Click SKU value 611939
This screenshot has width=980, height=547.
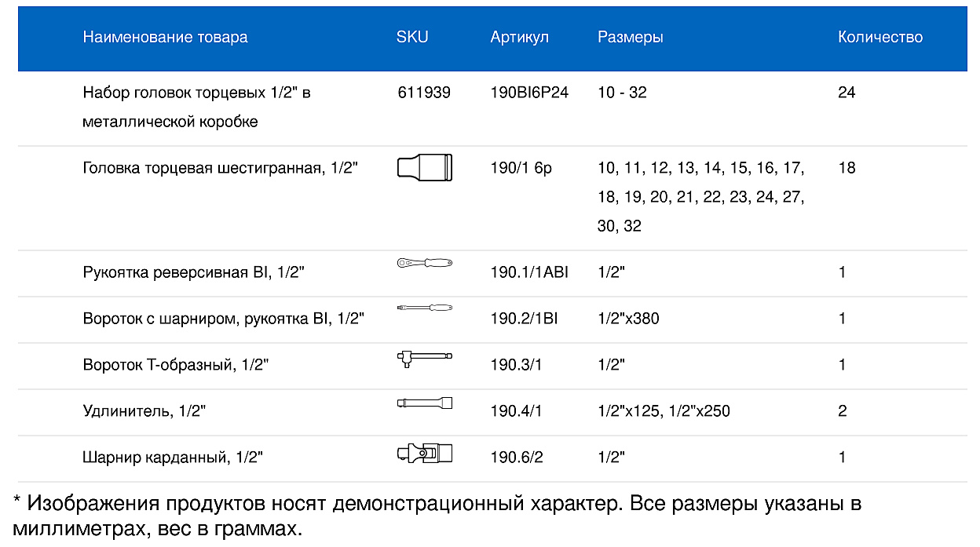(424, 93)
